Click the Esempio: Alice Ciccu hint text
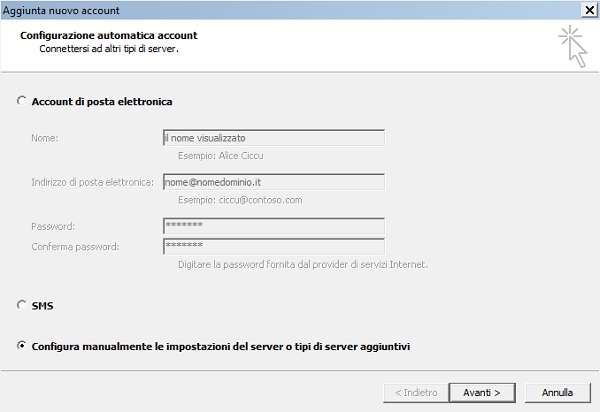The image size is (600, 412). point(221,156)
